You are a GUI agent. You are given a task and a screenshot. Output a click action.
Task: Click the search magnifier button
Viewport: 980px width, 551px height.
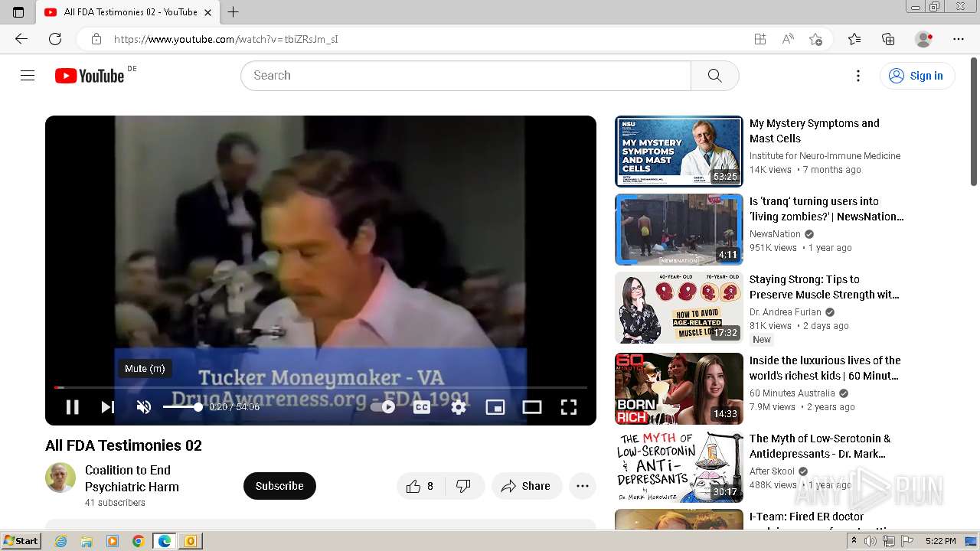click(x=715, y=76)
